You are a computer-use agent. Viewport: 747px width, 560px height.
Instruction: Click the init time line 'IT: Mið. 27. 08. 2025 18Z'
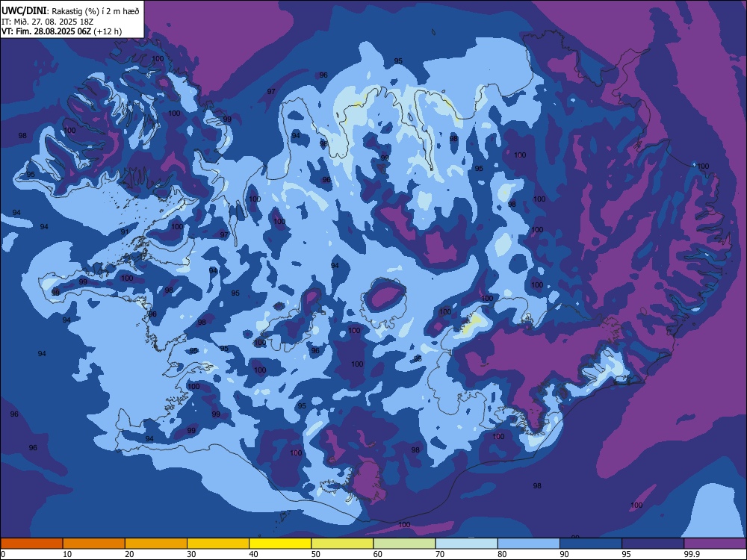tap(47, 22)
